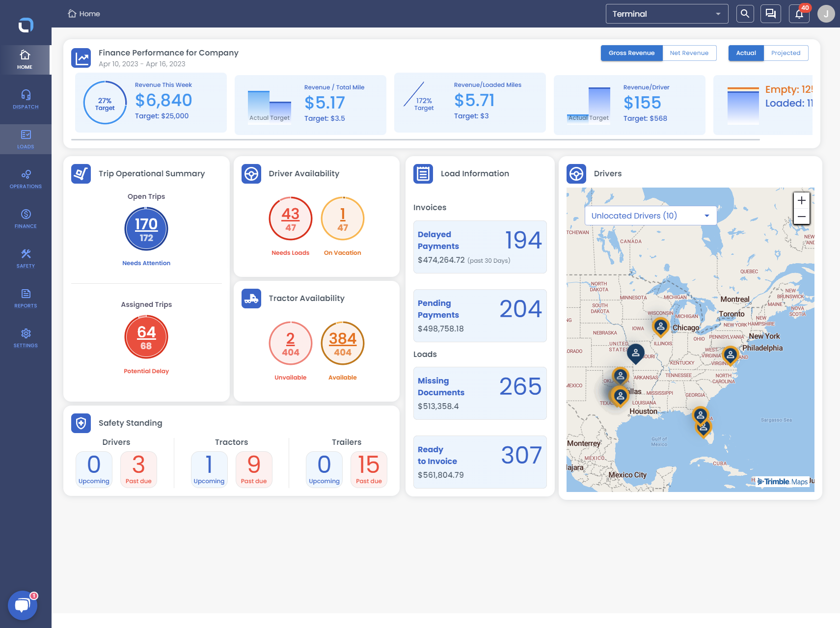Click the driver pin near Chicago
The width and height of the screenshot is (840, 628).
661,327
